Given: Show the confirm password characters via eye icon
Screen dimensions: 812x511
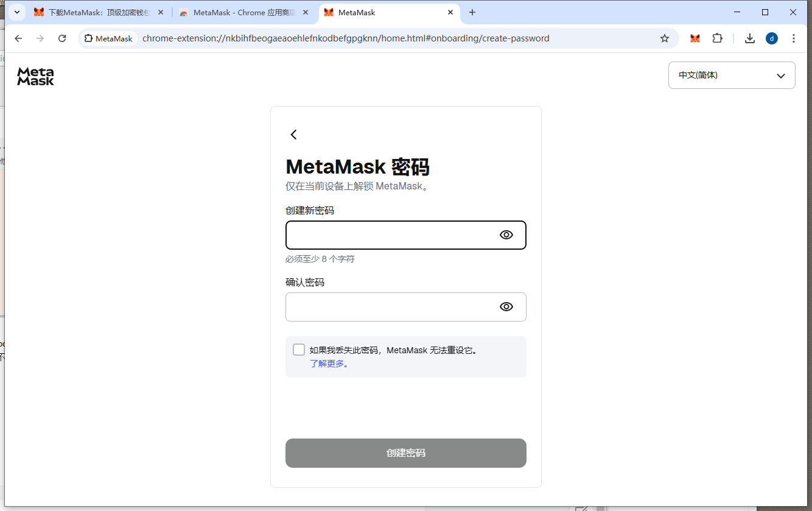Looking at the screenshot, I should click(x=506, y=307).
